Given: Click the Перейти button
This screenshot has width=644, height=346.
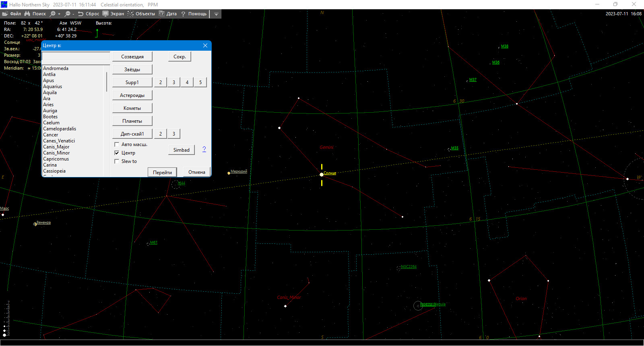Looking at the screenshot, I should coord(162,172).
